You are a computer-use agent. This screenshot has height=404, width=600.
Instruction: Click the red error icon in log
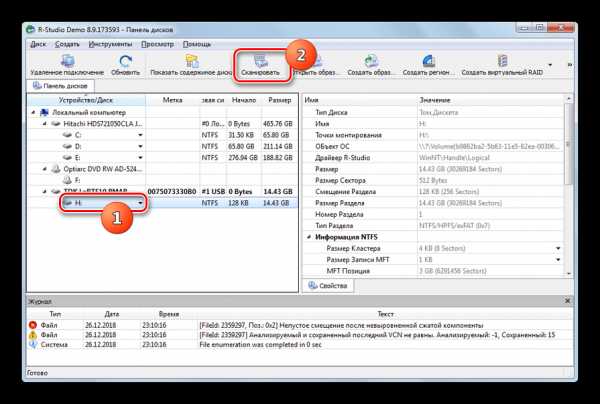click(x=33, y=325)
